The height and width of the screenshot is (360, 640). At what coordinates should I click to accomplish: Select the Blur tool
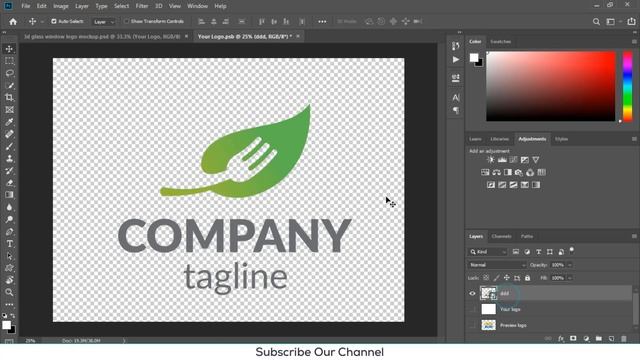[9, 207]
